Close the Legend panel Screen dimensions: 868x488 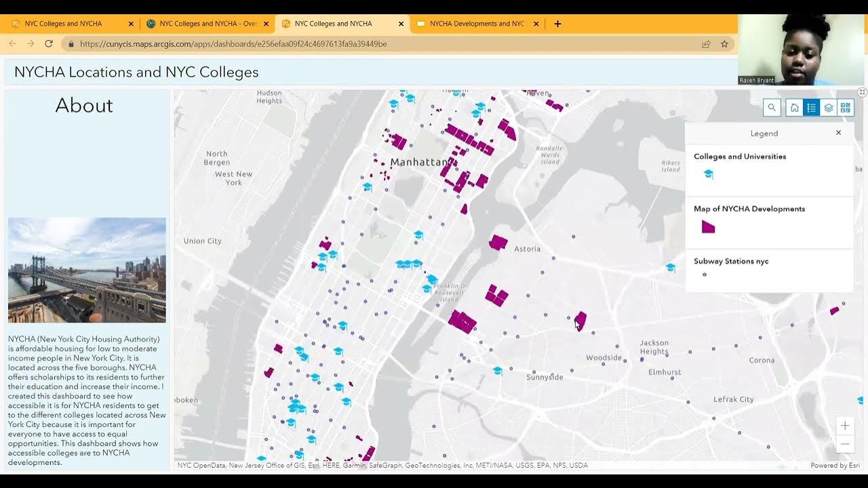(x=839, y=133)
